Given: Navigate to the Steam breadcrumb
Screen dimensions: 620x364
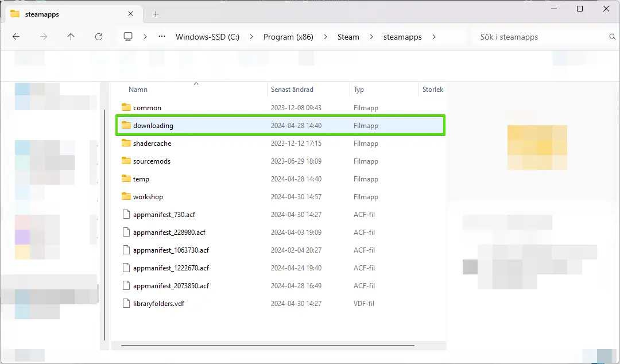Looking at the screenshot, I should pyautogui.click(x=348, y=37).
